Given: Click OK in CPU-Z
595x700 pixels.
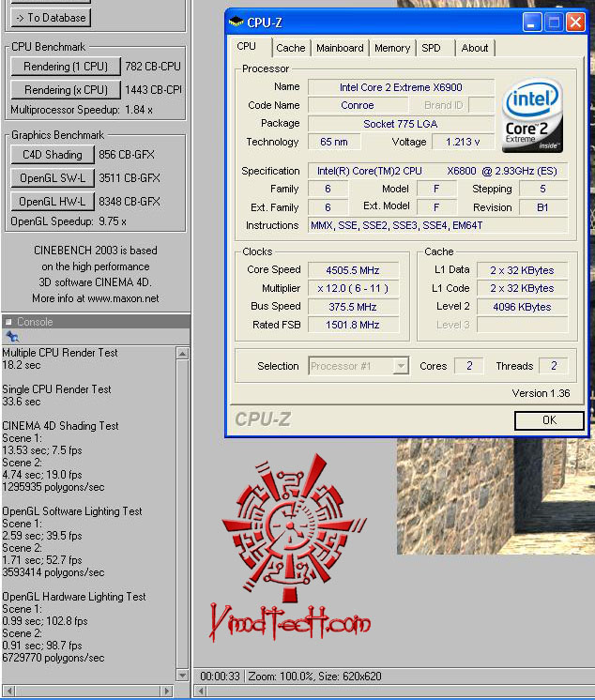Looking at the screenshot, I should (x=549, y=420).
